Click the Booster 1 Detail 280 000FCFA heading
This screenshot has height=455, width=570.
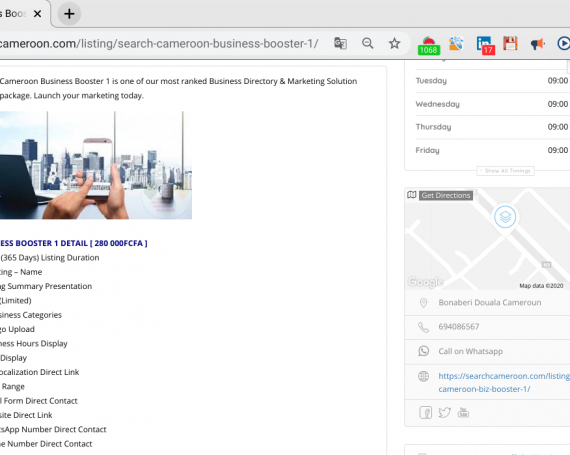click(73, 243)
